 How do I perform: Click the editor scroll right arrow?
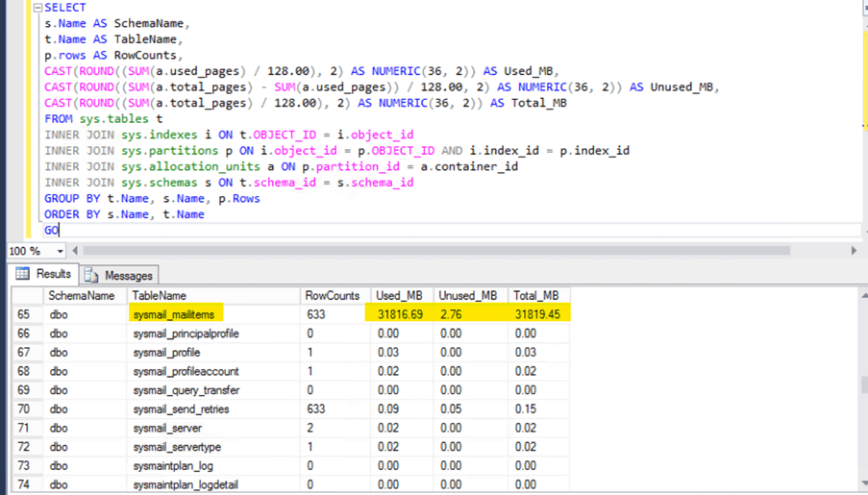pos(854,251)
